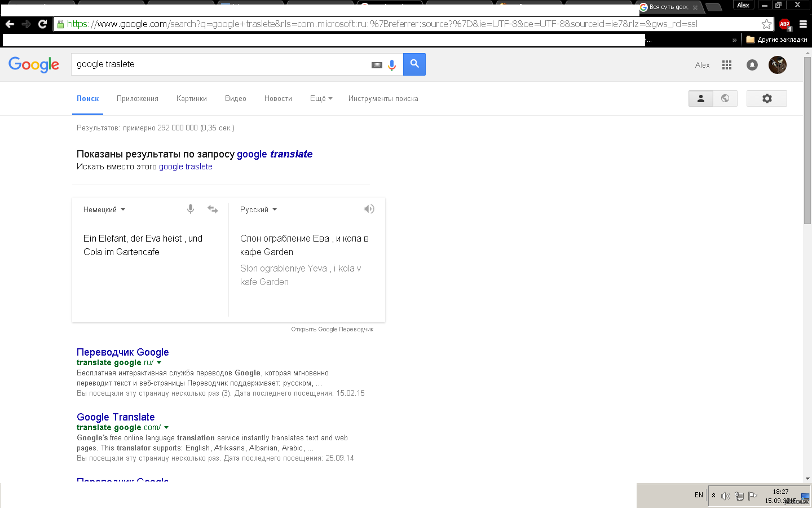
Task: Open search settings gear
Action: [x=767, y=98]
